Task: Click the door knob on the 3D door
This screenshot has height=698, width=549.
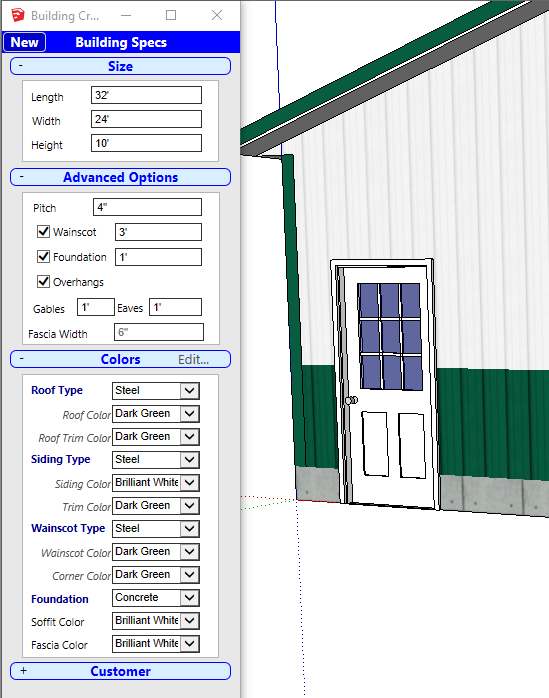Action: (352, 400)
